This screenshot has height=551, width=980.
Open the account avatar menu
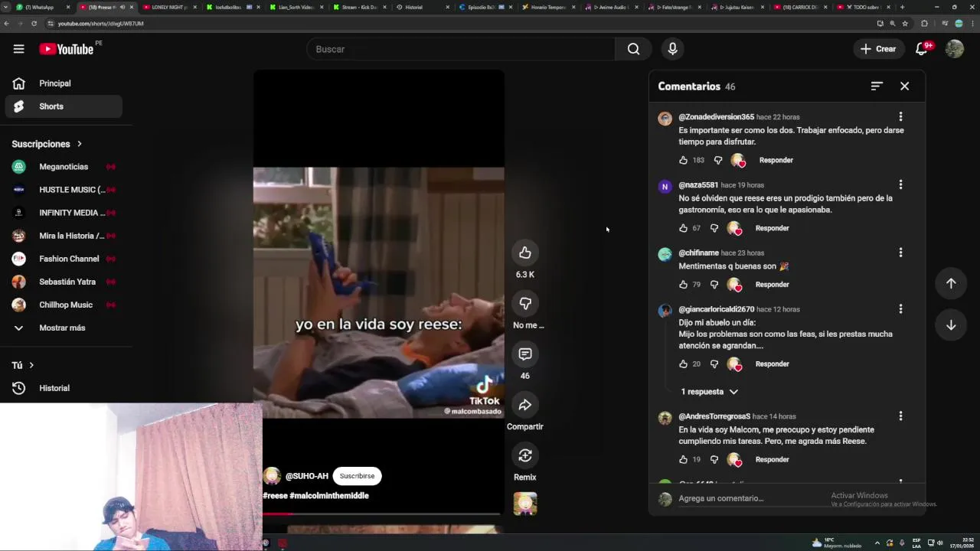click(954, 49)
